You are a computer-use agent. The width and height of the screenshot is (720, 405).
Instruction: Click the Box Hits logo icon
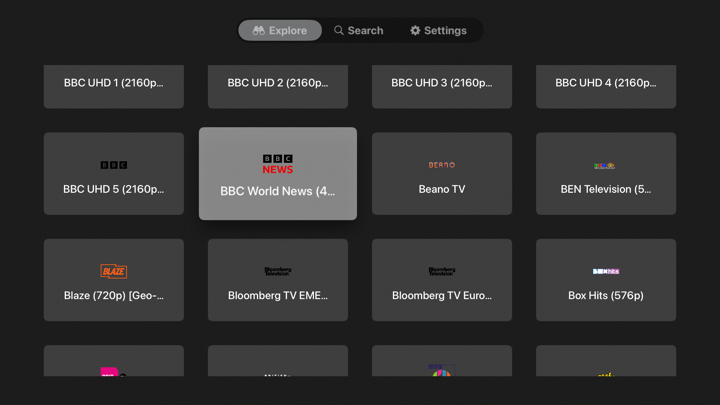[x=606, y=271]
